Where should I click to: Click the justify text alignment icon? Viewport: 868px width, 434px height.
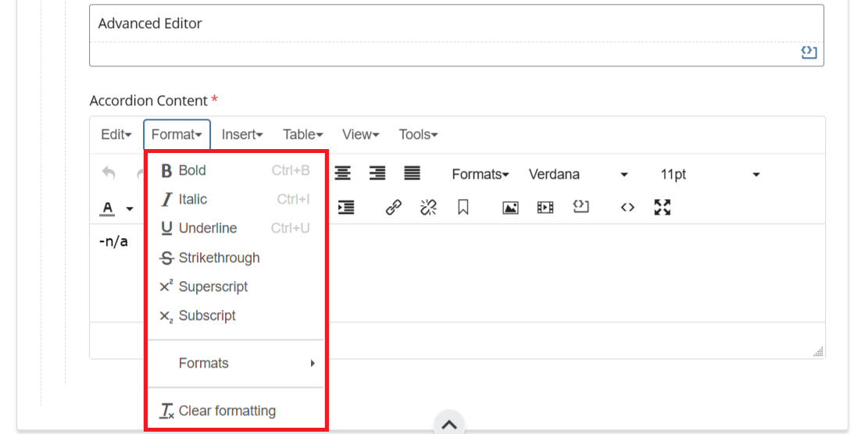(x=412, y=174)
